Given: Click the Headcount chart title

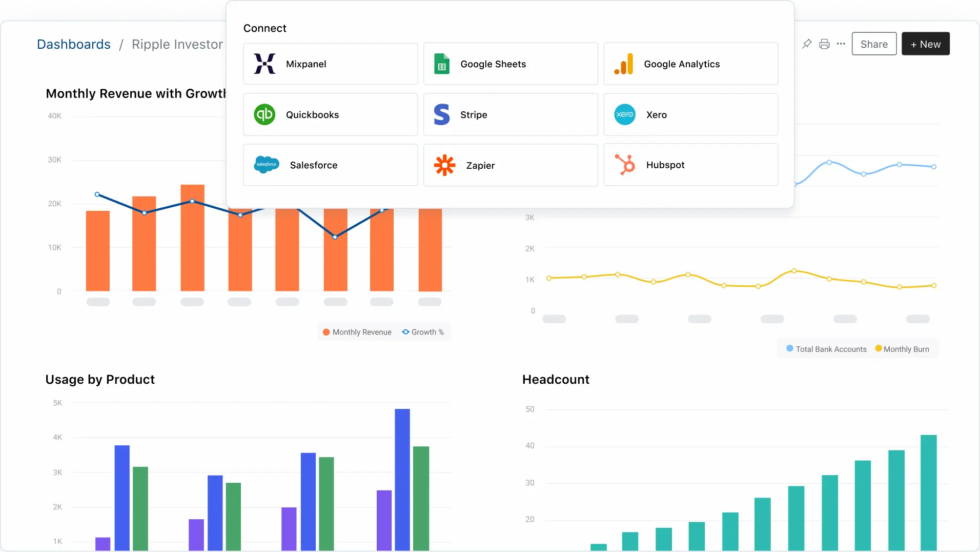Looking at the screenshot, I should (556, 379).
